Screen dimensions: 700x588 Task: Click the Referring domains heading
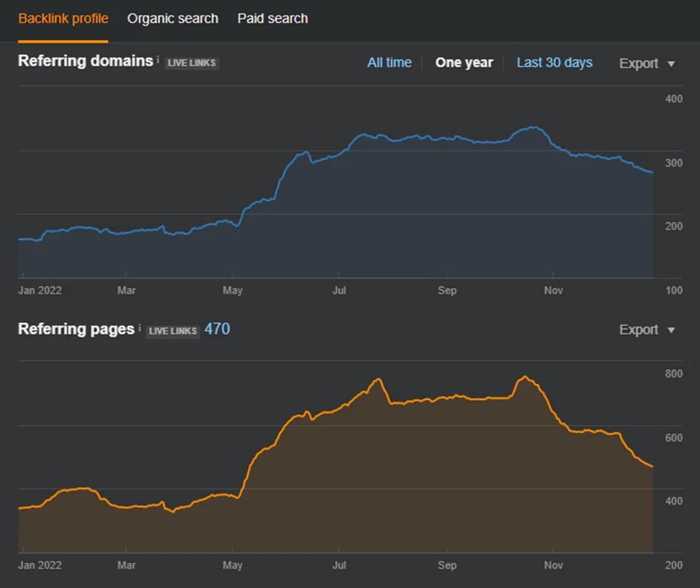86,61
